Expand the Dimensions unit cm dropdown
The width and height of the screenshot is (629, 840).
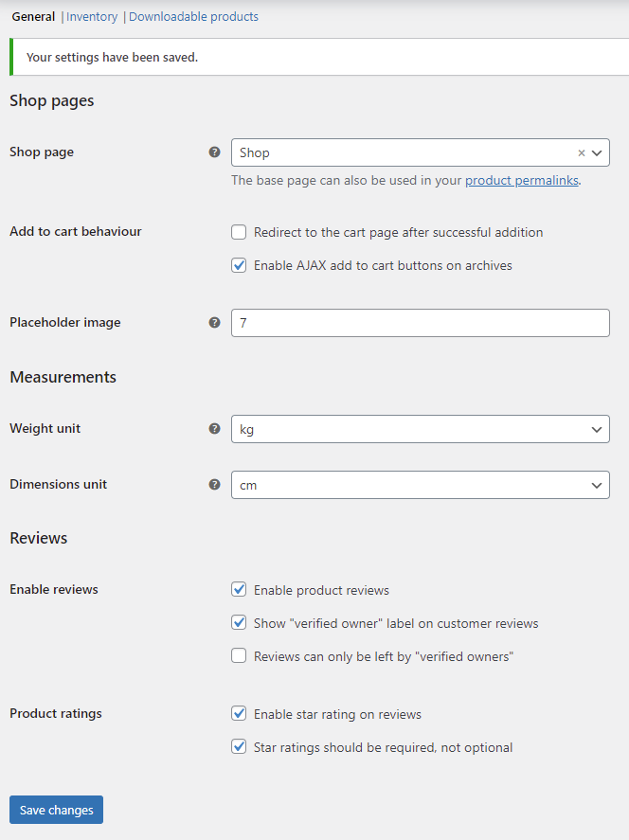pyautogui.click(x=421, y=485)
